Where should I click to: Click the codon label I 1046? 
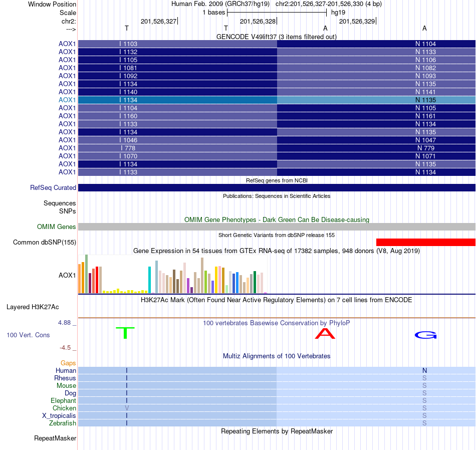point(128,140)
